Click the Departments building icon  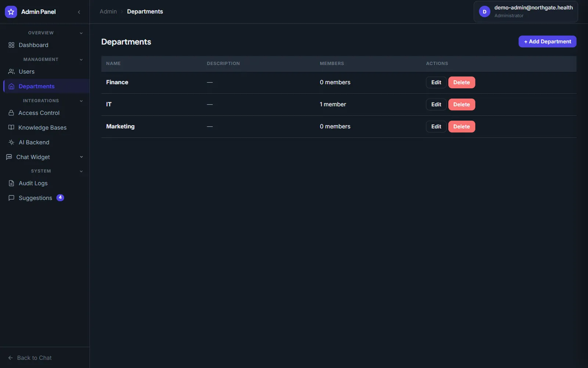click(x=11, y=86)
